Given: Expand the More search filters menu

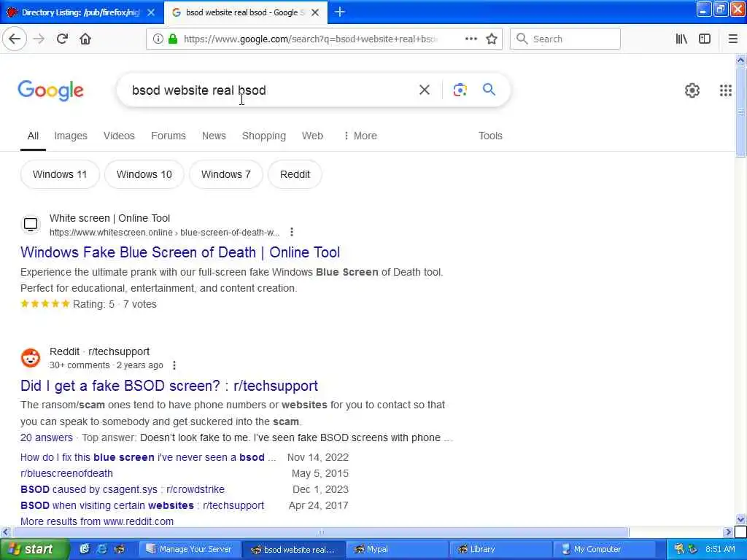Looking at the screenshot, I should coord(360,136).
